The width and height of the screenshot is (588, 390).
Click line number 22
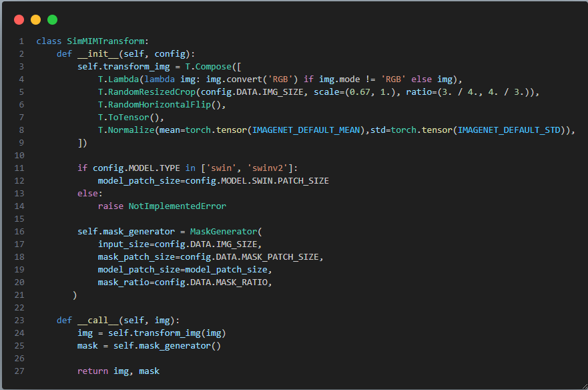click(x=19, y=308)
